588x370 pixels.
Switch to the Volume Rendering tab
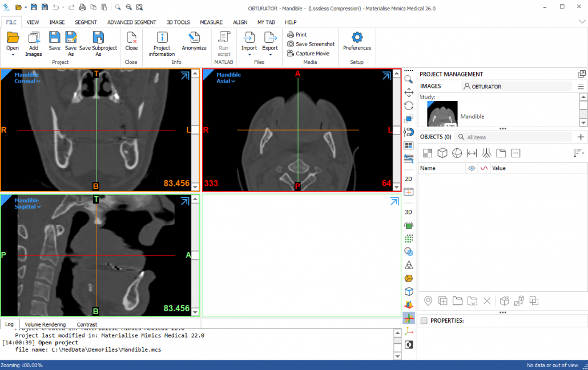pyautogui.click(x=45, y=324)
